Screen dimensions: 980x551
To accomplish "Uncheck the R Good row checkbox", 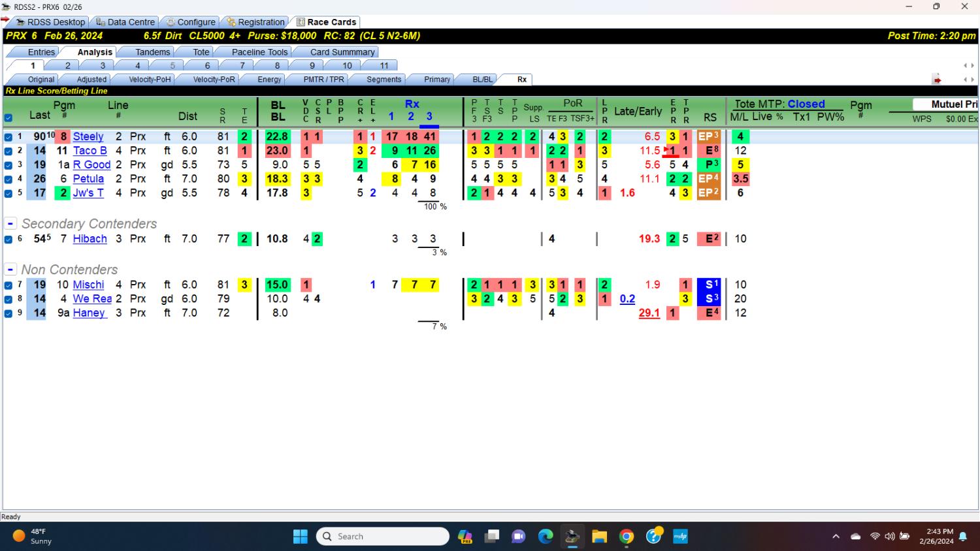I will click(8, 165).
